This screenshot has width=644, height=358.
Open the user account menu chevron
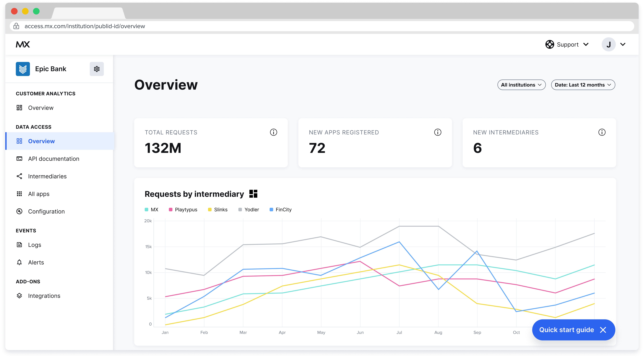click(x=623, y=44)
